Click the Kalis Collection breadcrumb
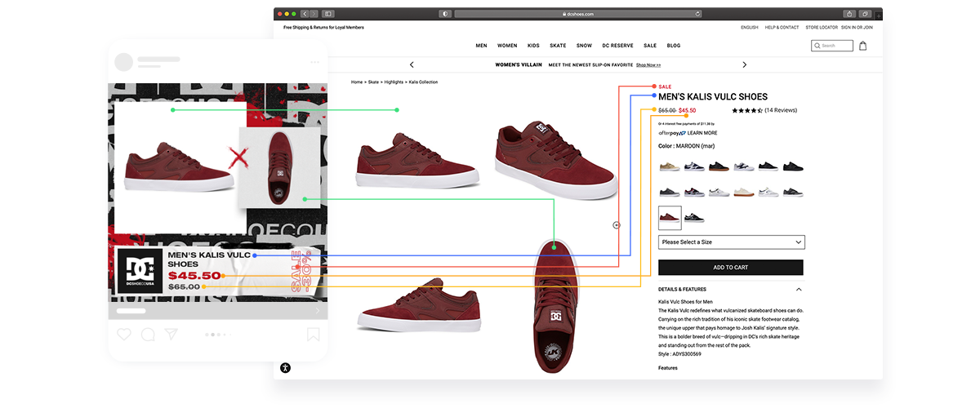Screen dimensions: 980x408 [x=424, y=82]
